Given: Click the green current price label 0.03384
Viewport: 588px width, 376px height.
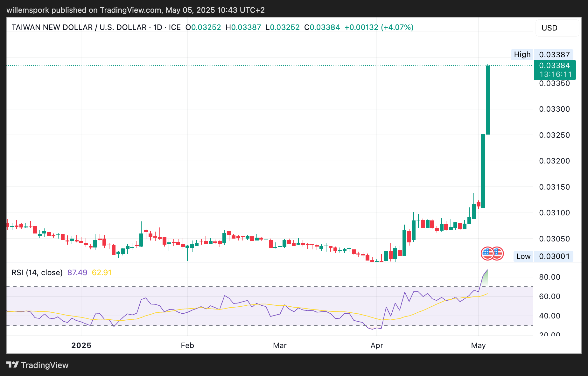Looking at the screenshot, I should pos(554,66).
